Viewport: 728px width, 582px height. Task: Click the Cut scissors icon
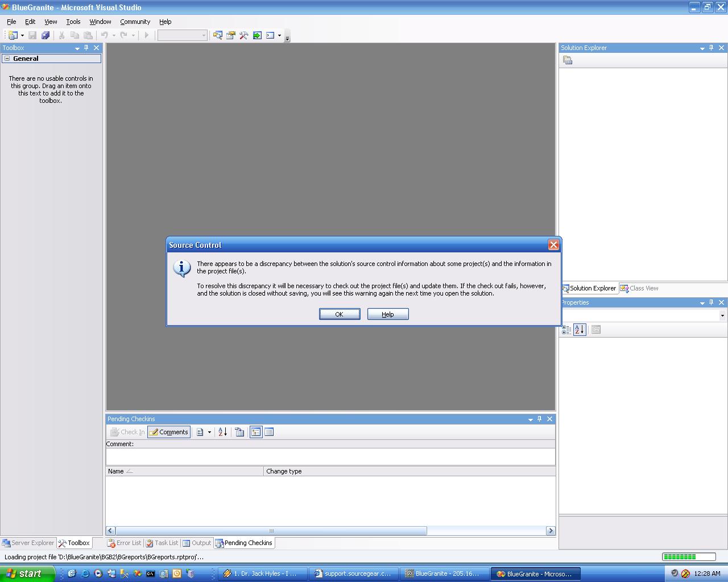[61, 35]
